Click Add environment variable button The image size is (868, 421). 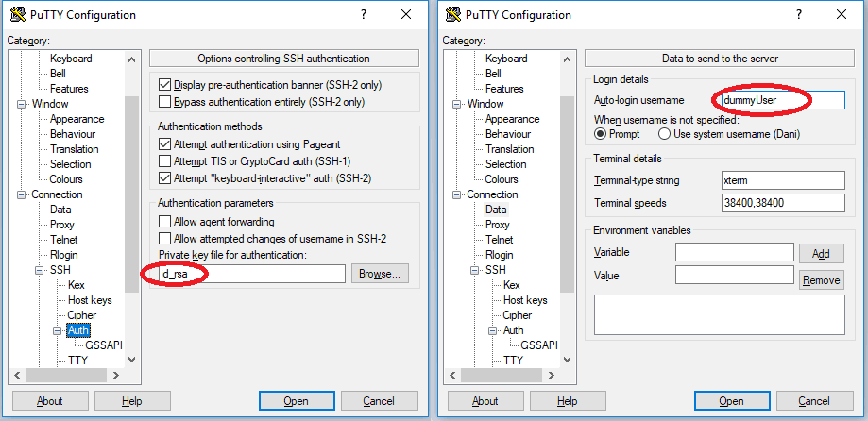[822, 254]
